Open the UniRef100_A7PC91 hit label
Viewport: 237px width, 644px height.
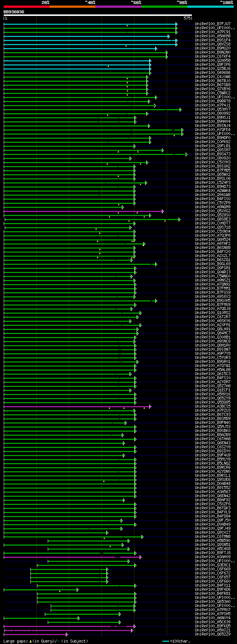[x=213, y=32]
